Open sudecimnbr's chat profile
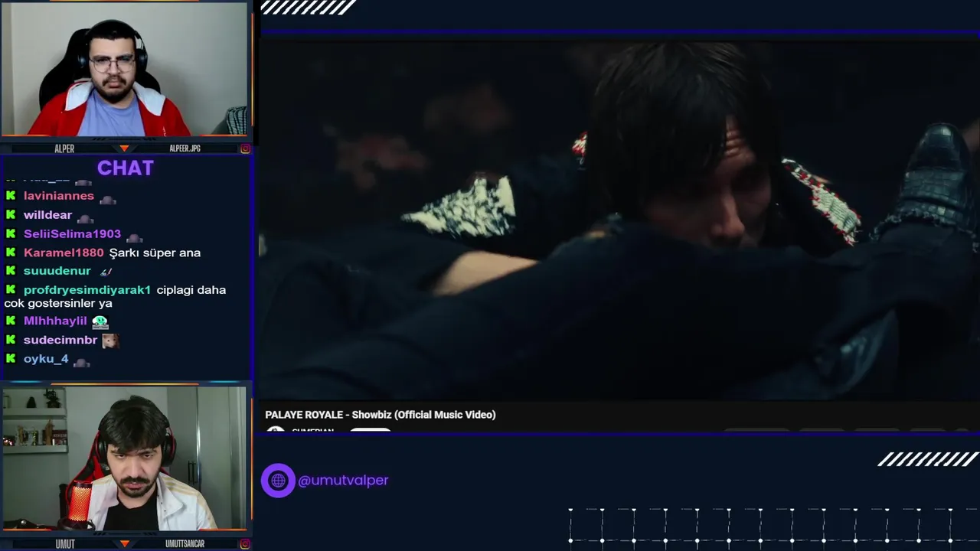The width and height of the screenshot is (980, 551). 60,340
